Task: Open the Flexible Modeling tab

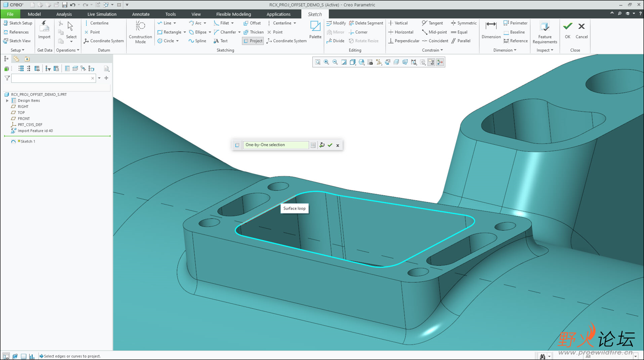Action: pyautogui.click(x=233, y=14)
